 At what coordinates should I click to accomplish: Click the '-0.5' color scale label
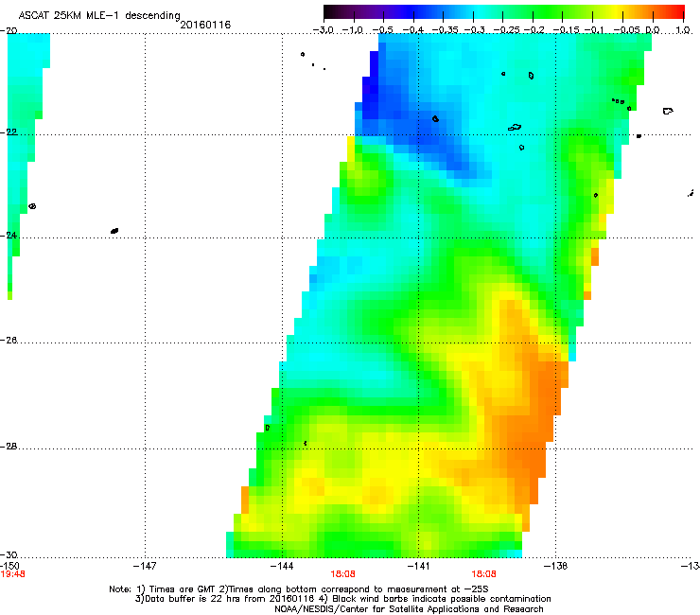click(383, 30)
